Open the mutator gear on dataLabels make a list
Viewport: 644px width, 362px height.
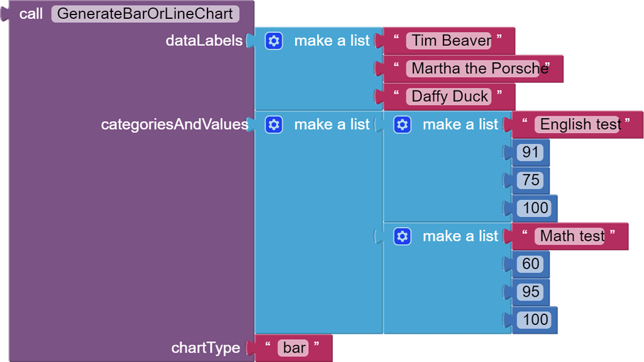[x=274, y=40]
